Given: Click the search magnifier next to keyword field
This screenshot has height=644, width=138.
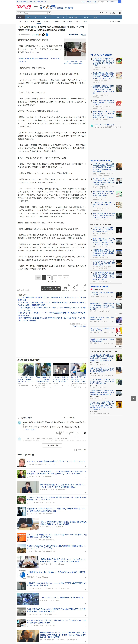Looking at the screenshot, I should (x=49, y=13).
